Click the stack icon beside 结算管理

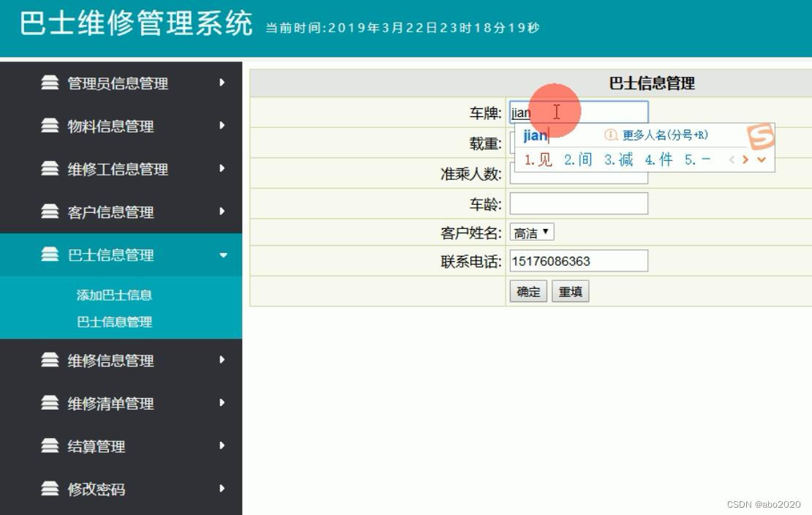click(x=50, y=446)
